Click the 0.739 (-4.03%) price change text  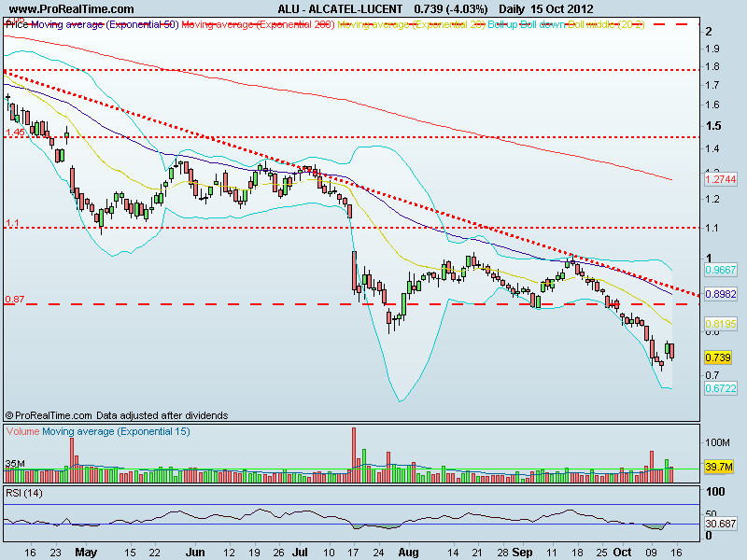coord(451,9)
